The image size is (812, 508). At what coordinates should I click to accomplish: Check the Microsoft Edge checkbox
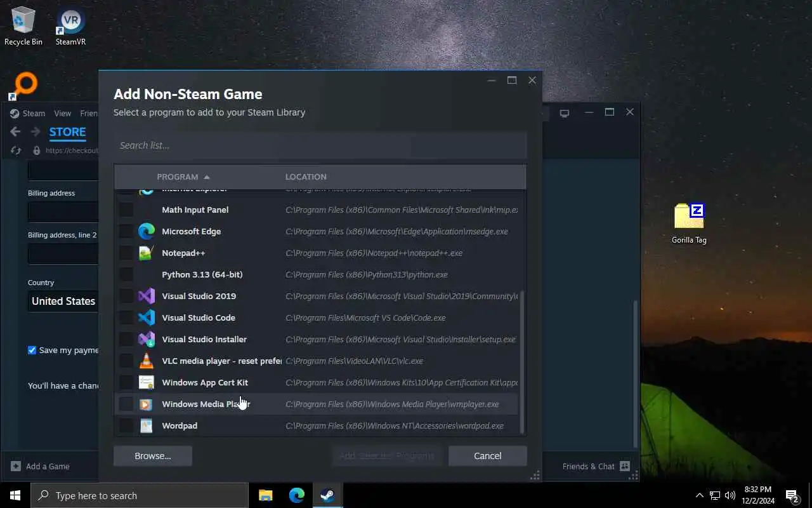(x=126, y=231)
